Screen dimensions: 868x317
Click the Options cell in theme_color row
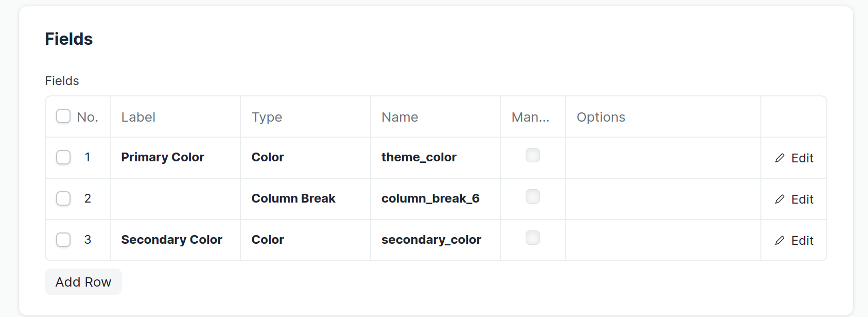(x=663, y=158)
